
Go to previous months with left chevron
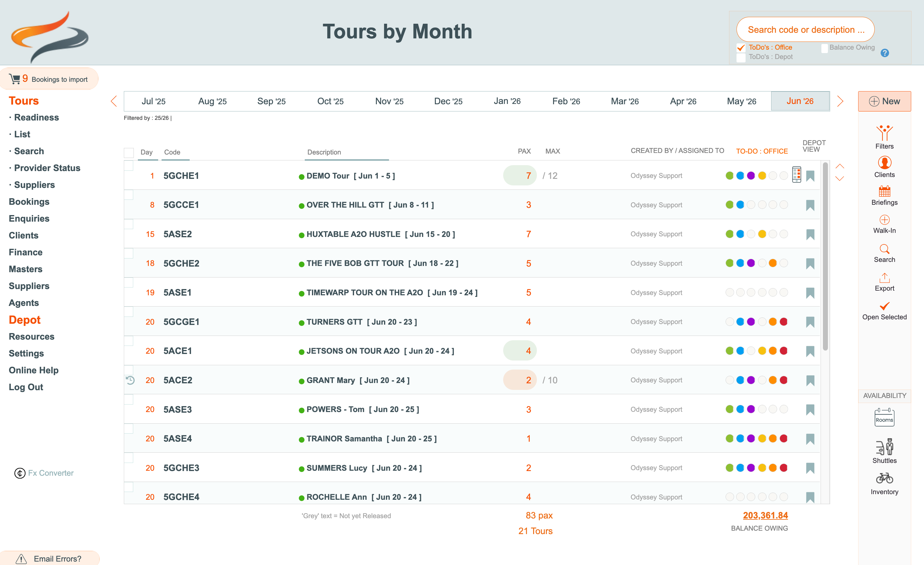[114, 101]
